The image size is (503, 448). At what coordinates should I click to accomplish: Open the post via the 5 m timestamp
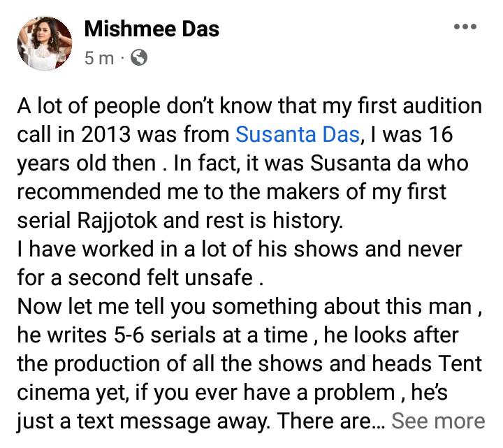[x=99, y=58]
